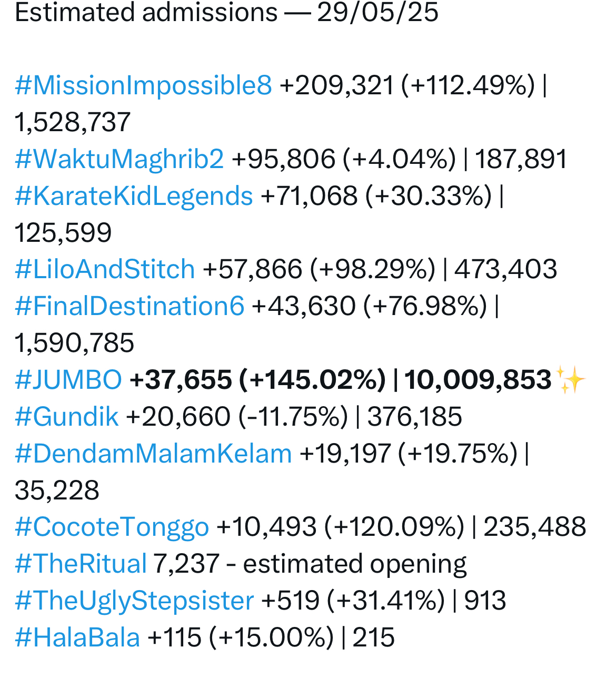Click the 35,228 Dendam Malam Kelam total
This screenshot has height=677, width=616.
point(57,490)
